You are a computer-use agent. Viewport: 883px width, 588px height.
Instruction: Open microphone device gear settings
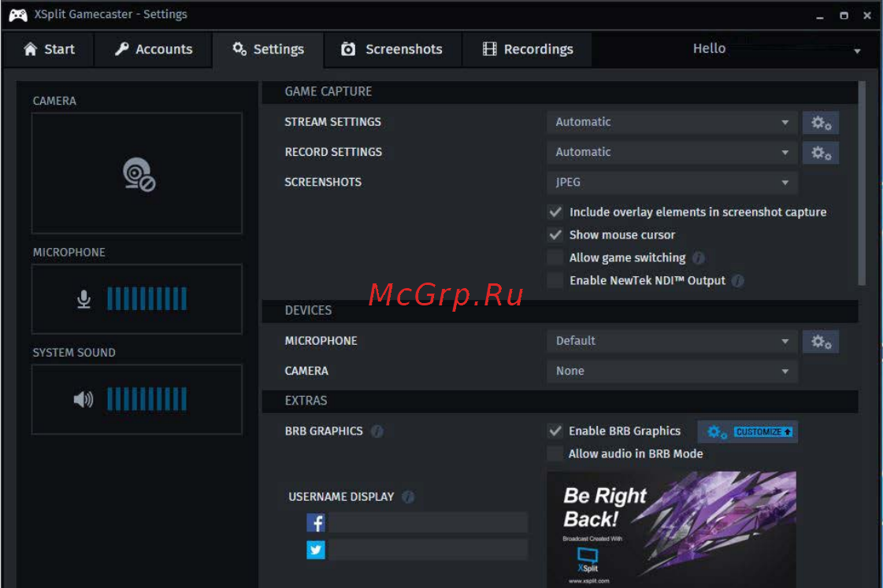point(821,342)
